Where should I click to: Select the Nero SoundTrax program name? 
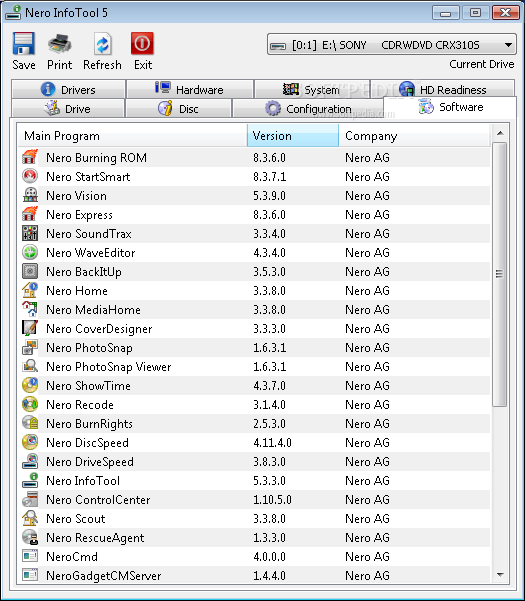(x=89, y=234)
